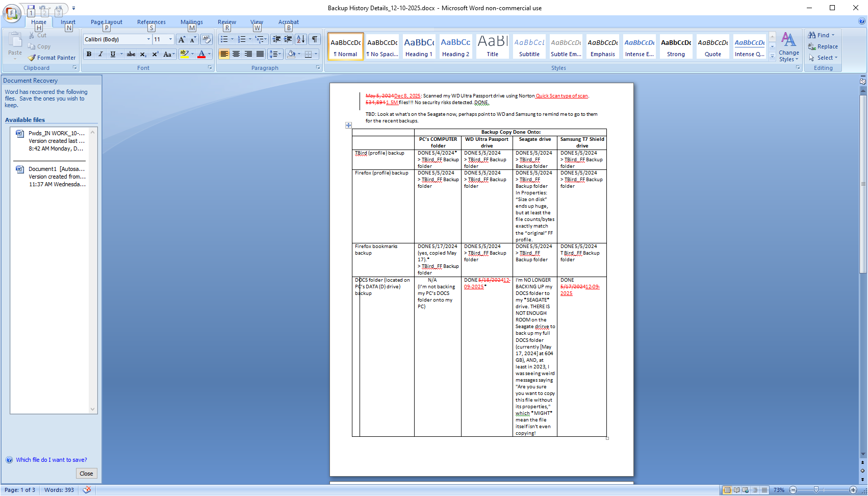868x496 pixels.
Task: Switch to the Review tab
Action: (226, 22)
